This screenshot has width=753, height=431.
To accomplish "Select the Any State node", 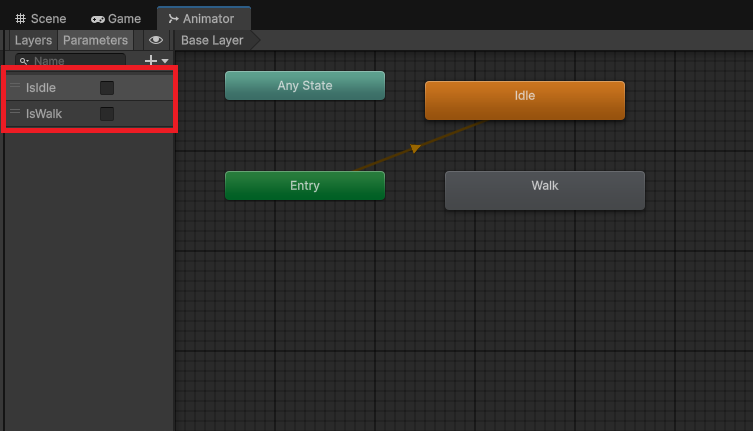I will click(304, 86).
